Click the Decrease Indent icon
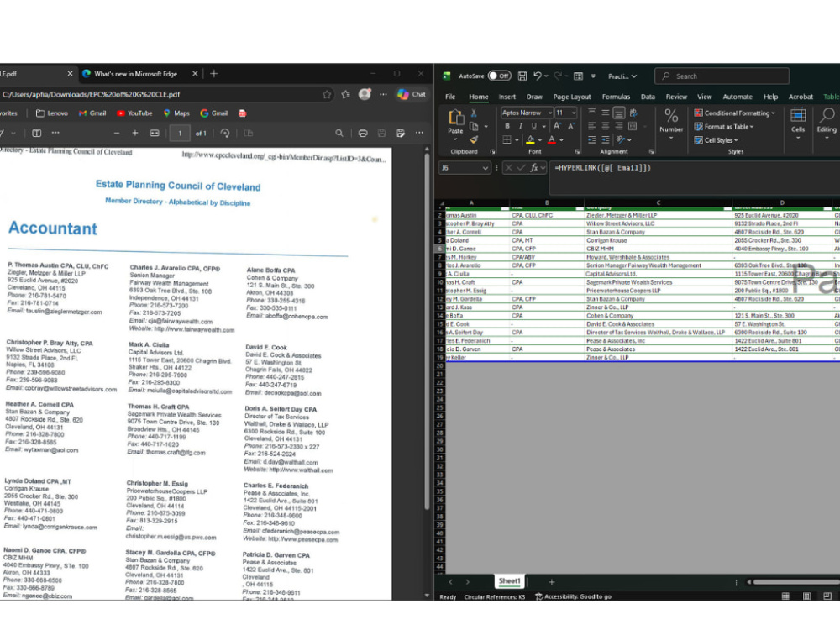The image size is (840, 630). point(592,139)
